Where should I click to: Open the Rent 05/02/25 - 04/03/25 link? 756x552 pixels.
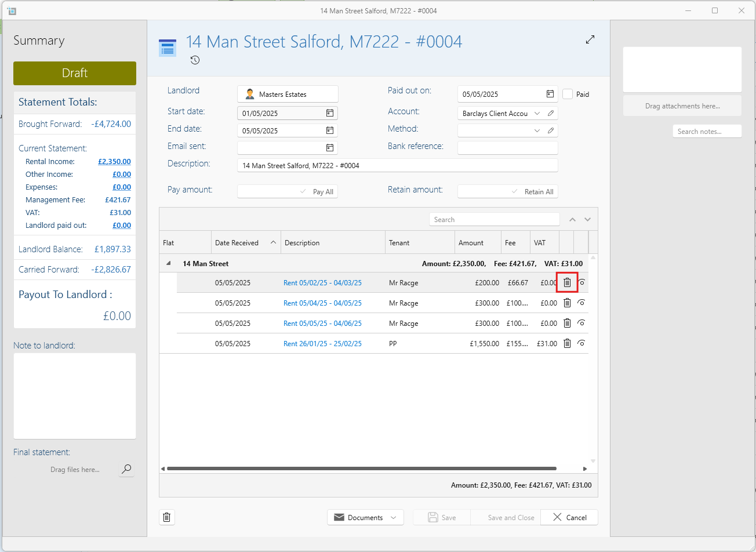(x=322, y=283)
